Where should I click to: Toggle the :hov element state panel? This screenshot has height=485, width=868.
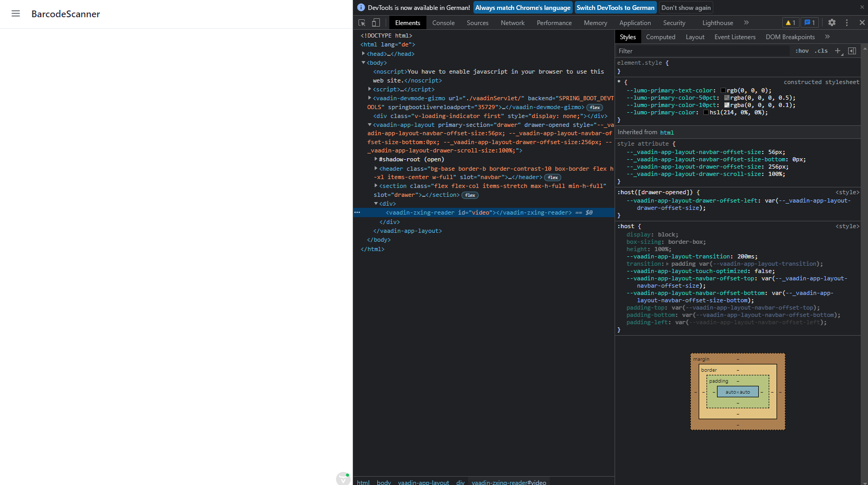click(x=802, y=51)
